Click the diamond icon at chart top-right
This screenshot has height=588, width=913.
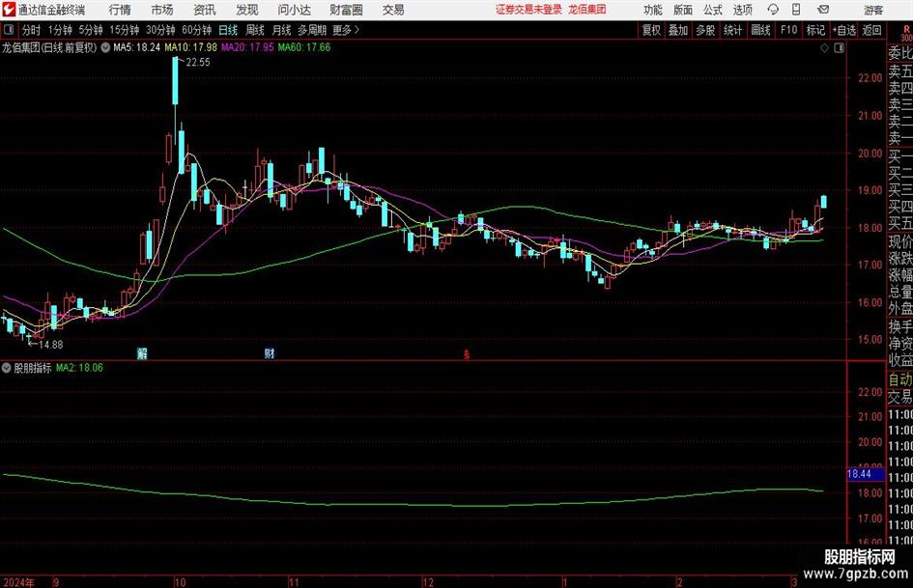[824, 48]
